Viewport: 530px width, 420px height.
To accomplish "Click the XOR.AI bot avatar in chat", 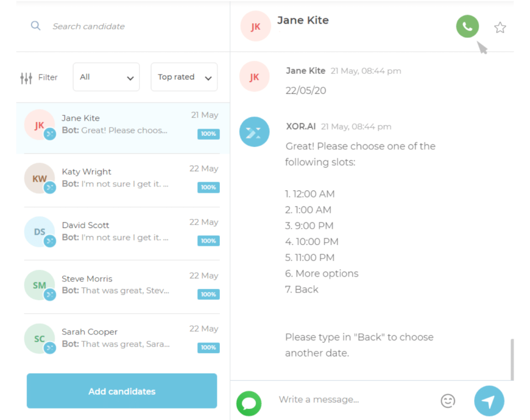I will pyautogui.click(x=254, y=132).
